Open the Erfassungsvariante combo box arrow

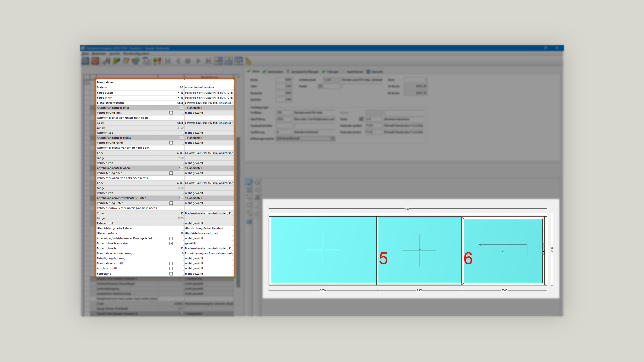point(333,138)
